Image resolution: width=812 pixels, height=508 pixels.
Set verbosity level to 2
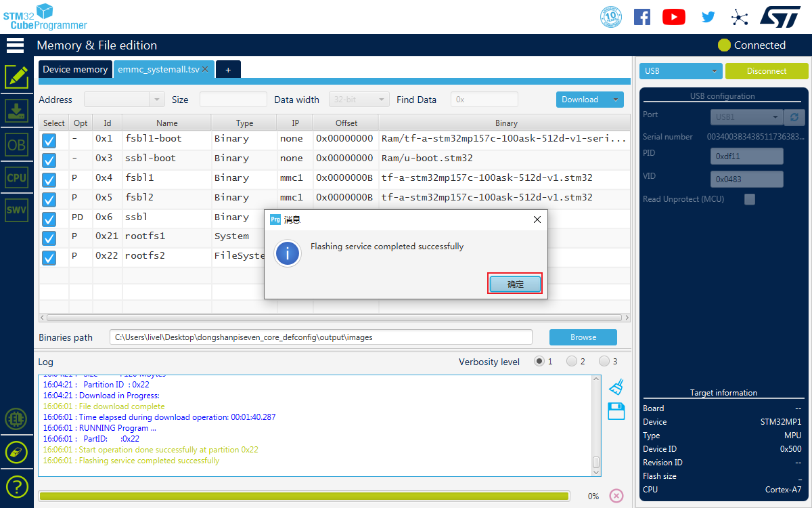[572, 362]
